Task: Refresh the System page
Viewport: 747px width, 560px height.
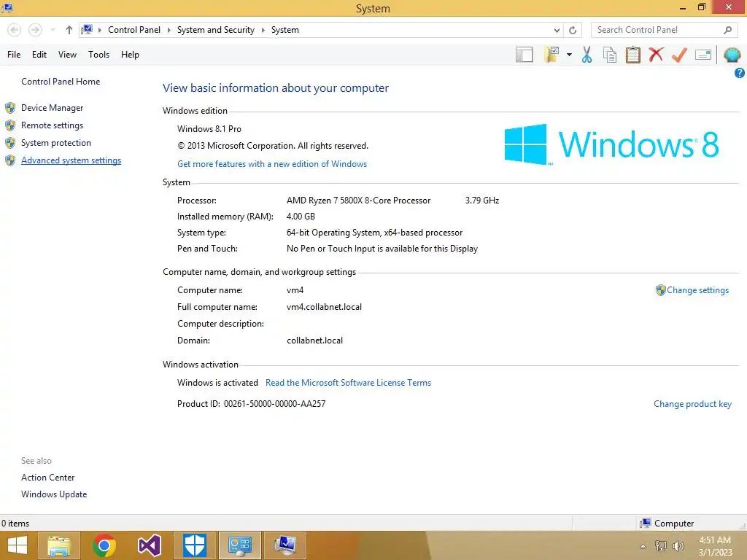Action: click(x=573, y=30)
